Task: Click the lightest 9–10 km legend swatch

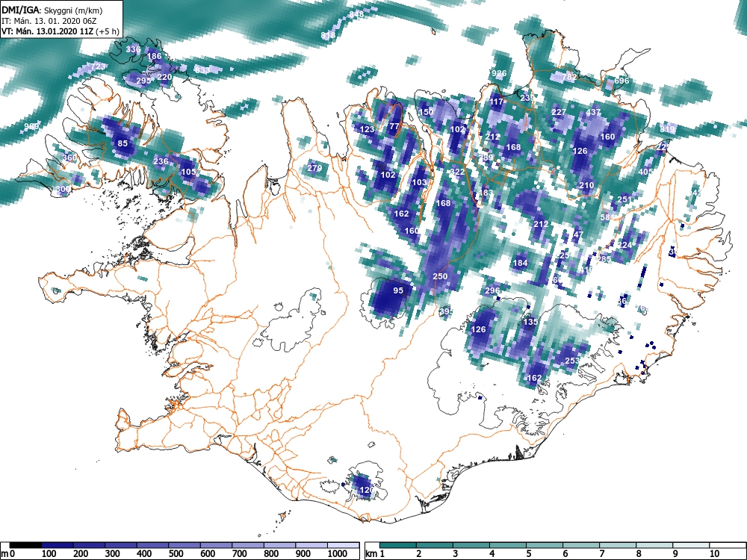Action: 691,545
